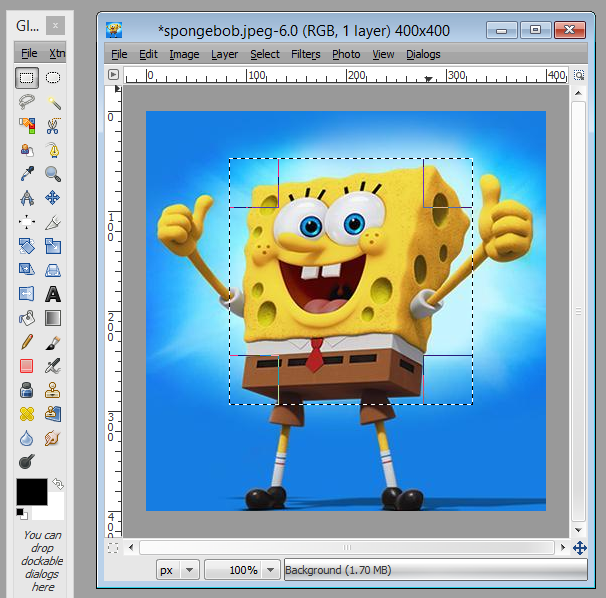Activate the Paths pen tool
The image size is (606, 598).
tap(53, 150)
